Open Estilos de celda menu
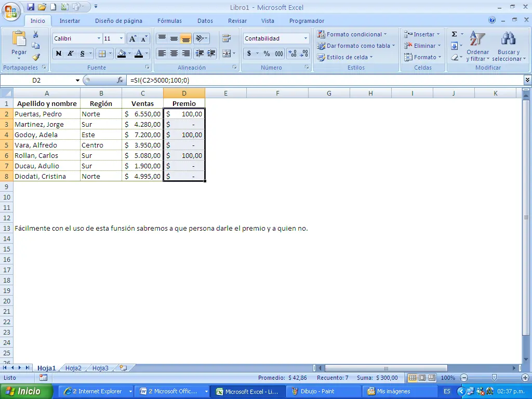This screenshot has height=399, width=532. click(345, 57)
